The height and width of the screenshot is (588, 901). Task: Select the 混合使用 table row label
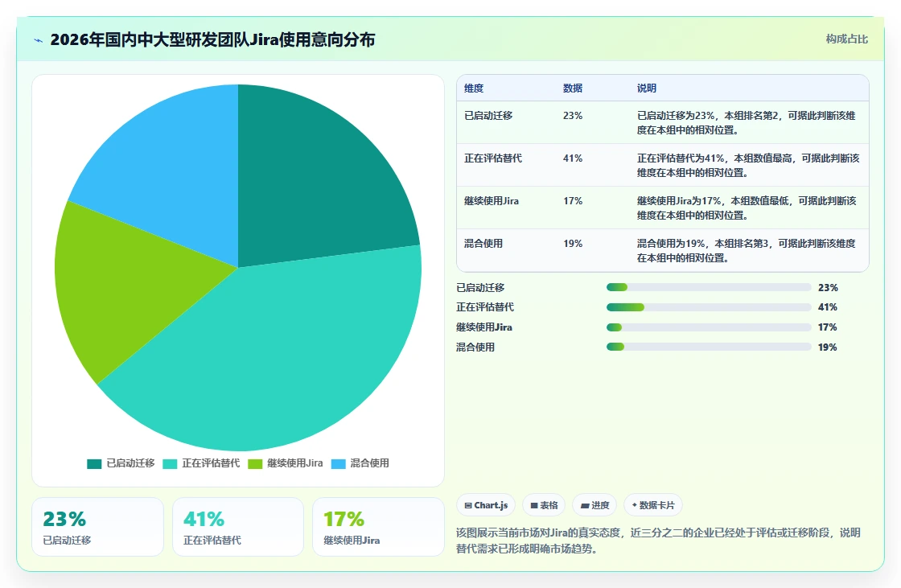click(483, 244)
